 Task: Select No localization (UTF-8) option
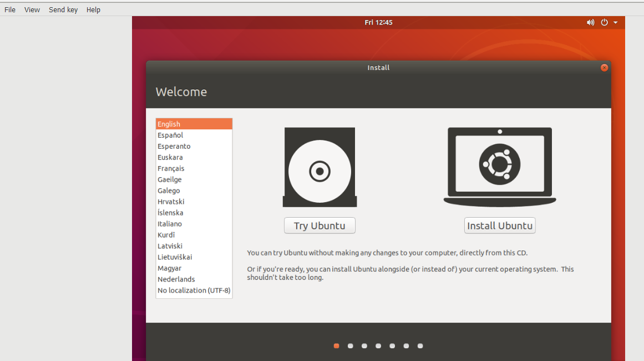point(194,290)
